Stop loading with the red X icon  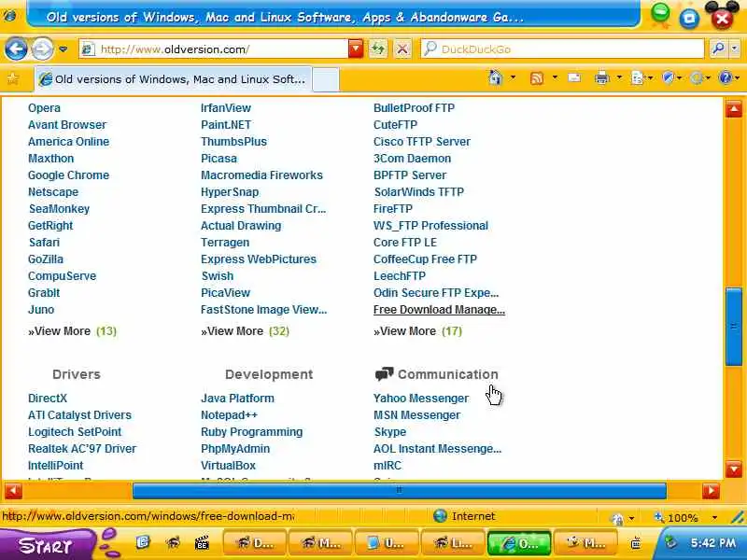click(402, 49)
